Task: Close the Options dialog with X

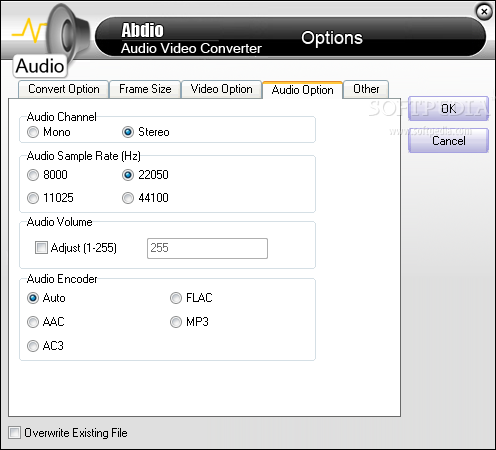Action: (x=484, y=12)
